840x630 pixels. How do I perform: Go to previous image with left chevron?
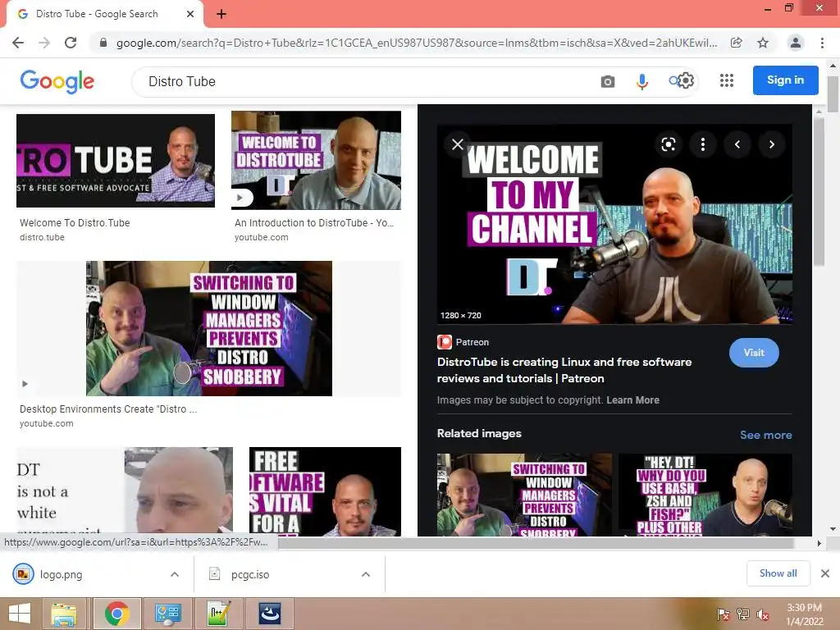pos(737,144)
